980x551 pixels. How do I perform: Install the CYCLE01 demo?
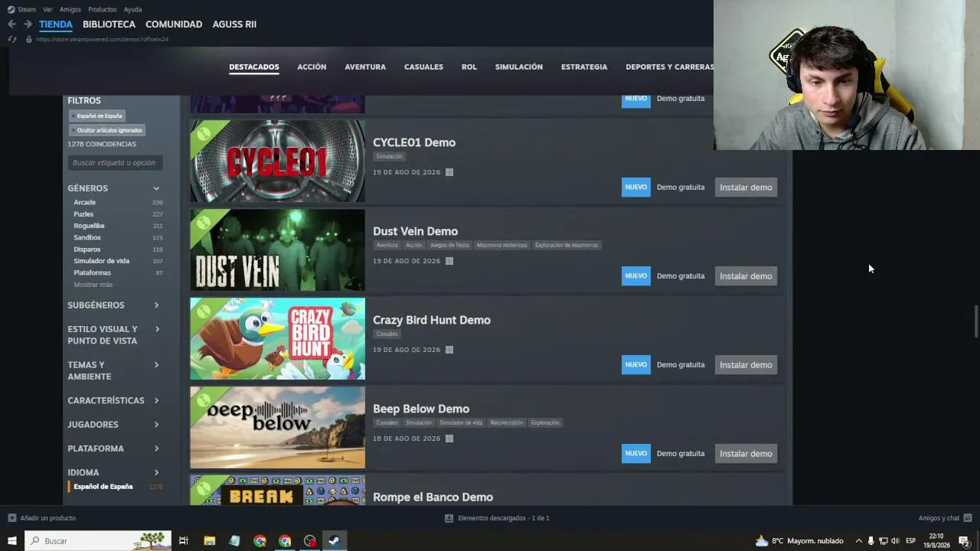[746, 187]
